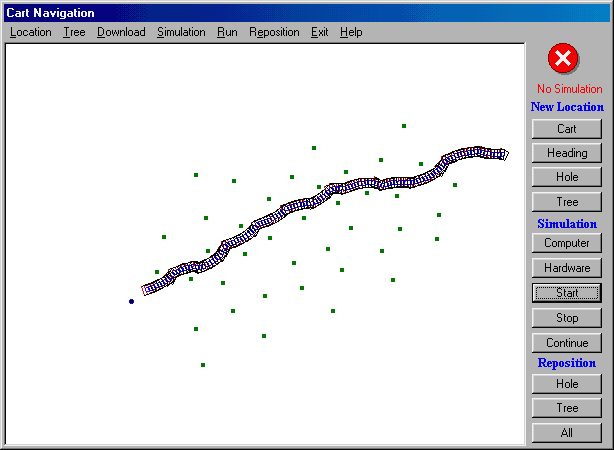This screenshot has width=614, height=450.
Task: Click the No Simulation status text
Action: [x=569, y=89]
